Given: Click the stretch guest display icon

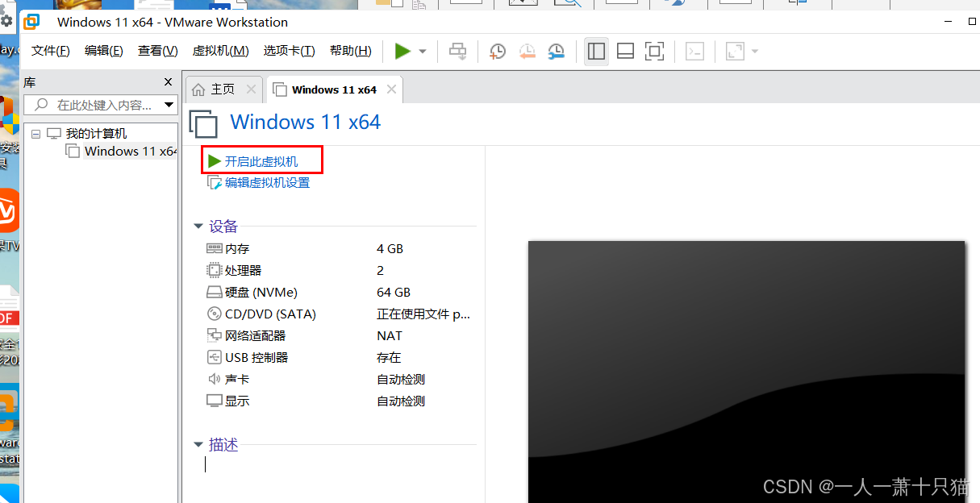Looking at the screenshot, I should click(735, 52).
